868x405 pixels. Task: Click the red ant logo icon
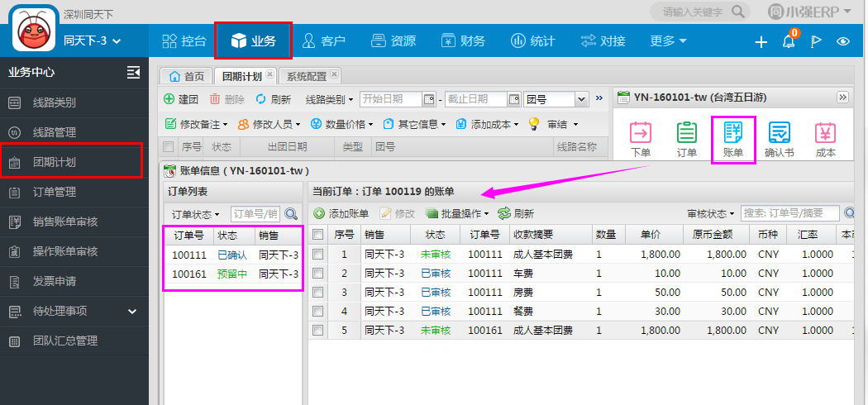click(x=35, y=31)
